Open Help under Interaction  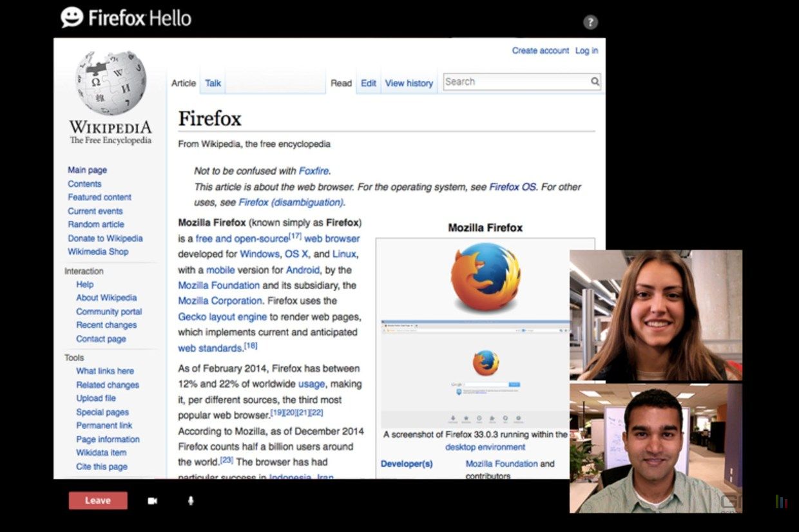[85, 284]
